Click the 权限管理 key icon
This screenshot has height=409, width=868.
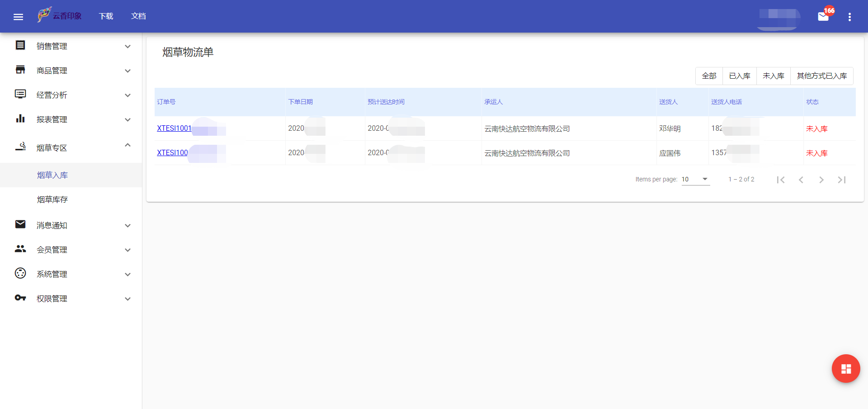coord(20,298)
